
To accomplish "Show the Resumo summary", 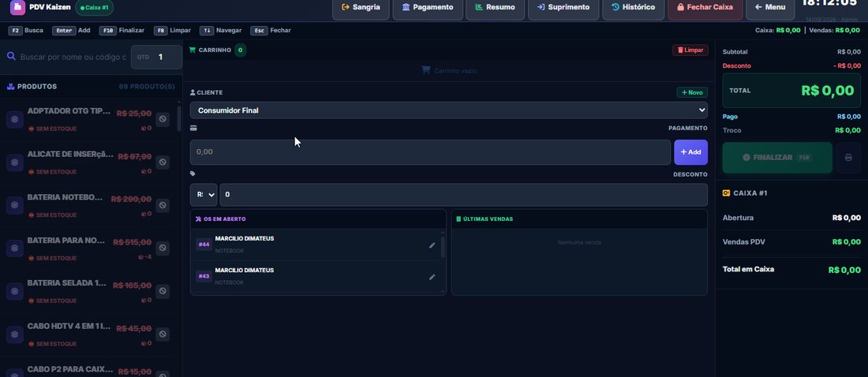I will [495, 8].
